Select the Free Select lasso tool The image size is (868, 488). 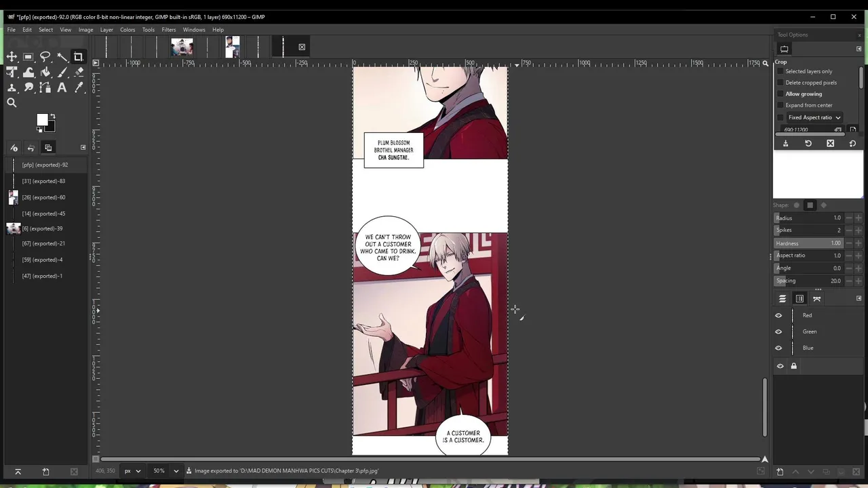45,58
